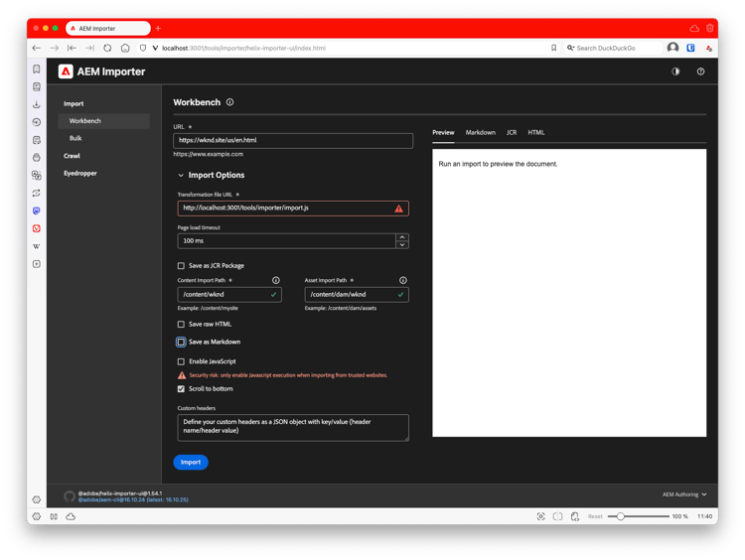Open the notes sidebar panel
The width and height of the screenshot is (745, 560).
pos(37,140)
